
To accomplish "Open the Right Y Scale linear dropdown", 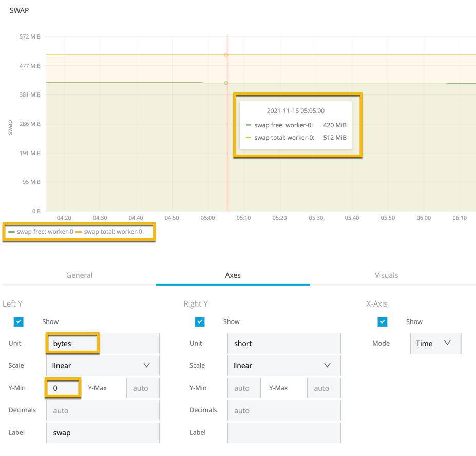I will (x=284, y=365).
